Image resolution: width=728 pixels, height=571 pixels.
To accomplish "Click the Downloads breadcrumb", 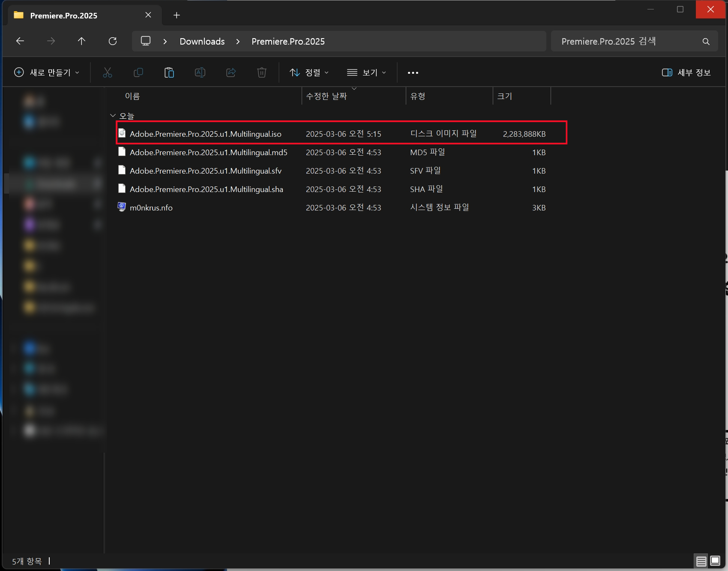I will click(x=202, y=42).
